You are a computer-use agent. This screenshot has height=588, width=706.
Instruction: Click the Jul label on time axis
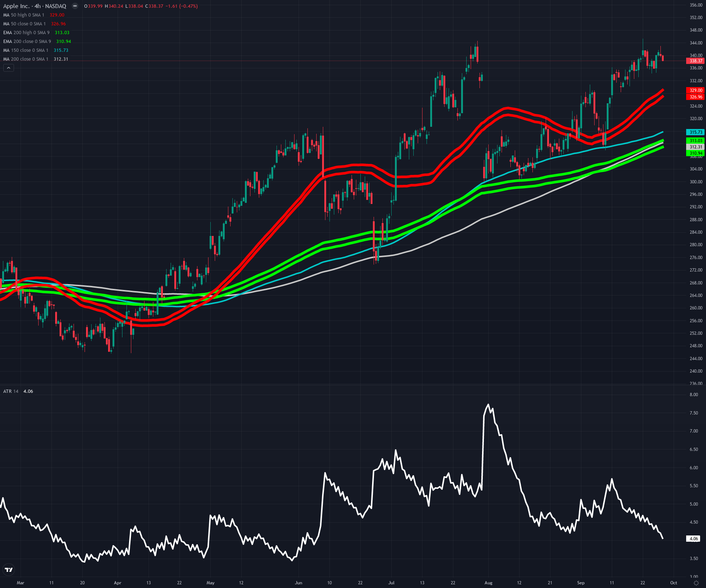coord(391,583)
